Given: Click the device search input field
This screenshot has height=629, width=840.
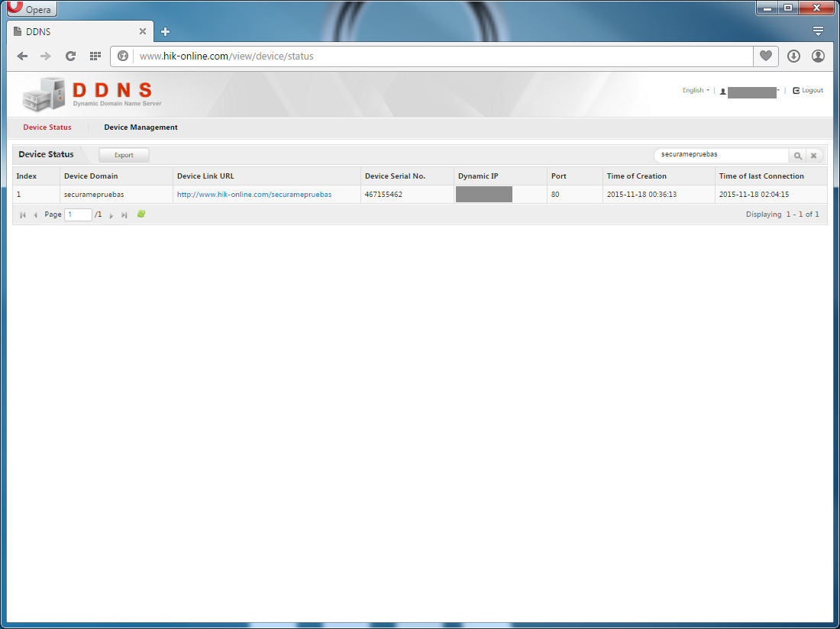Looking at the screenshot, I should (x=721, y=155).
